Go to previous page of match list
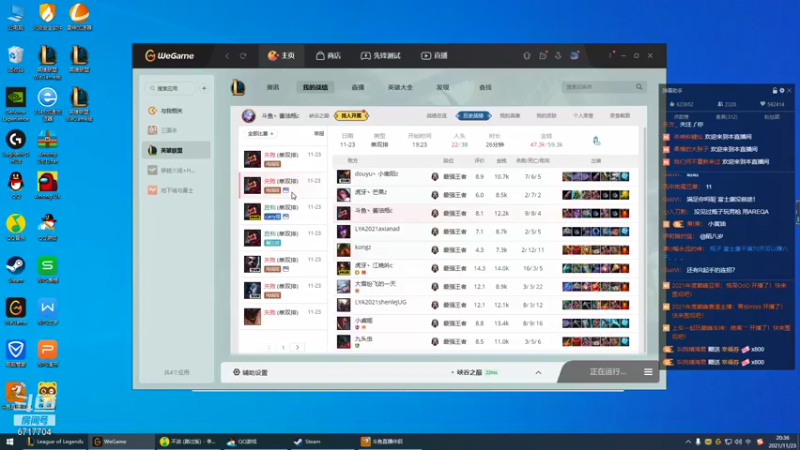 pos(269,347)
